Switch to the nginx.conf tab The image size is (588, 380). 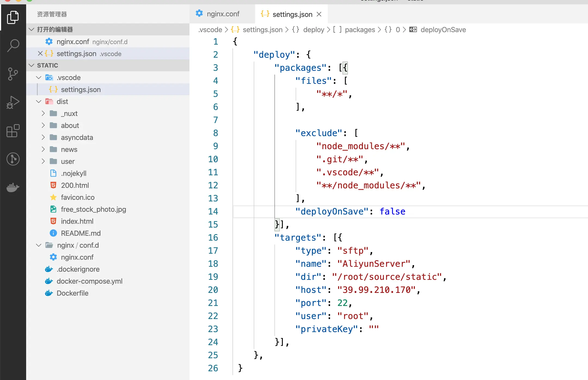pyautogui.click(x=223, y=14)
